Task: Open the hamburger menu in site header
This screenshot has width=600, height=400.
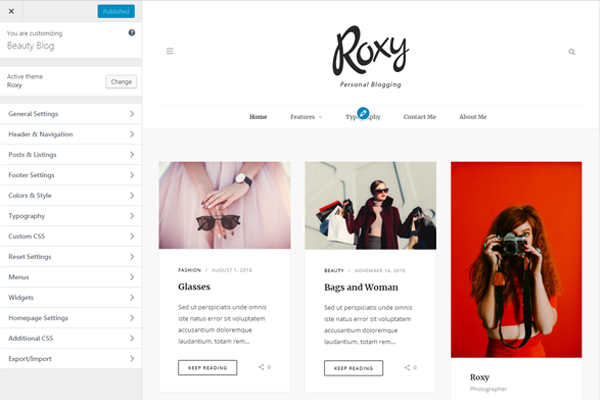Action: [170, 51]
